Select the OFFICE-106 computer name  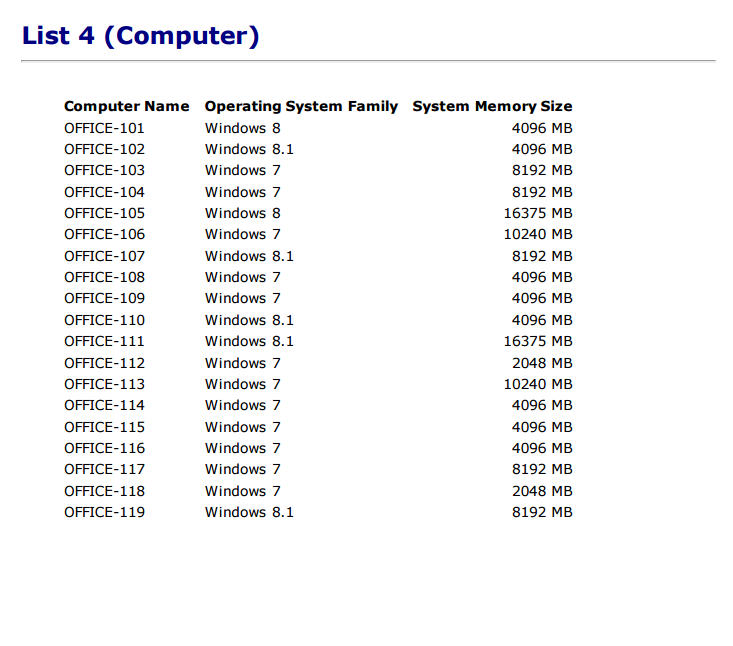(x=104, y=234)
